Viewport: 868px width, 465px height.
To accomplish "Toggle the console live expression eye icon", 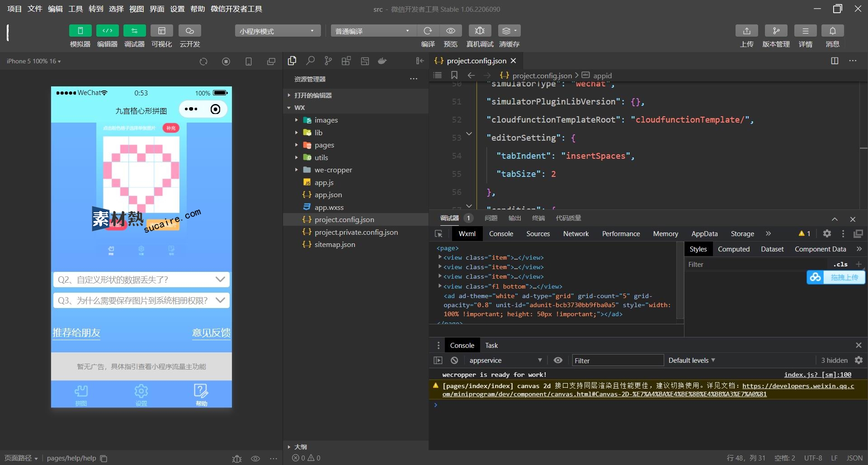I will coord(558,361).
